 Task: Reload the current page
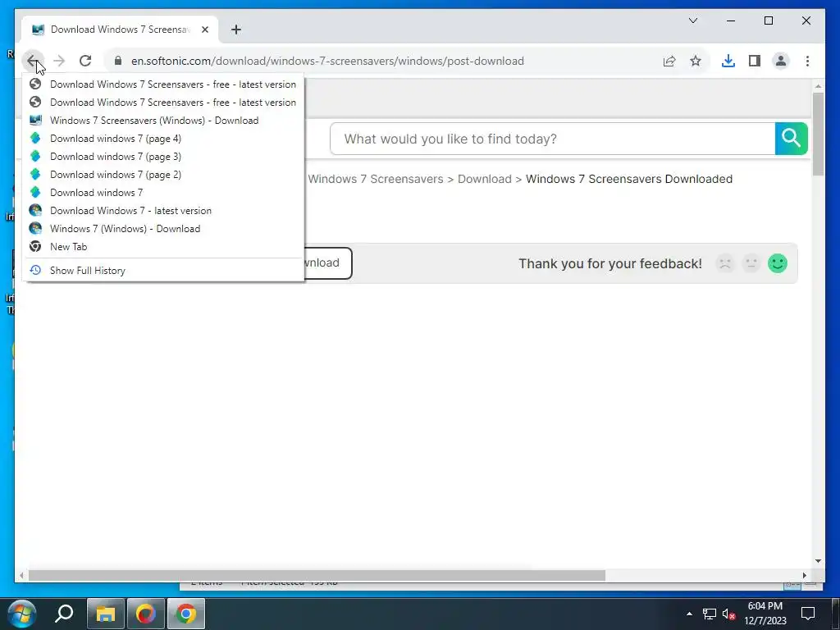85,61
